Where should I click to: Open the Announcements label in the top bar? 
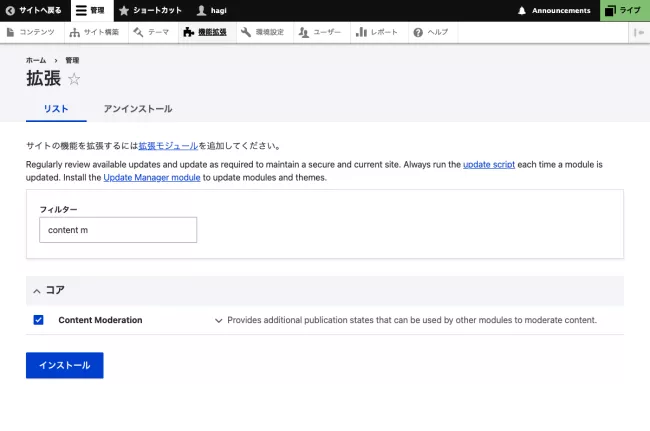pos(561,10)
